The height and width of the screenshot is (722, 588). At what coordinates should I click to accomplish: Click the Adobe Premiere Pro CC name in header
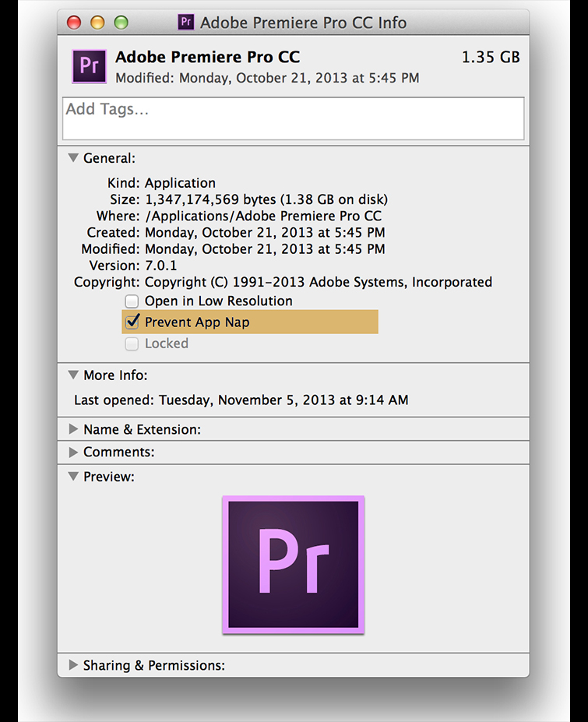pyautogui.click(x=207, y=58)
